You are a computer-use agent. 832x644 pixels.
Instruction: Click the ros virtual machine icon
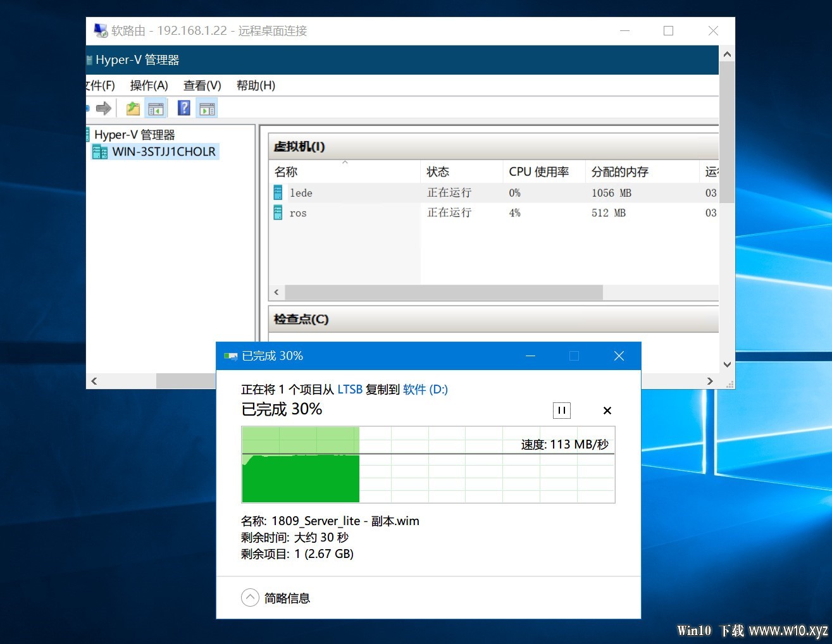pyautogui.click(x=278, y=213)
